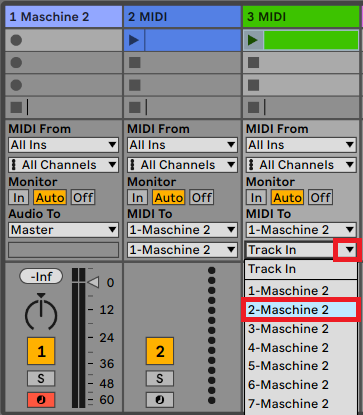
Task: Open All Channels dropdown on track 2
Action: pyautogui.click(x=182, y=165)
